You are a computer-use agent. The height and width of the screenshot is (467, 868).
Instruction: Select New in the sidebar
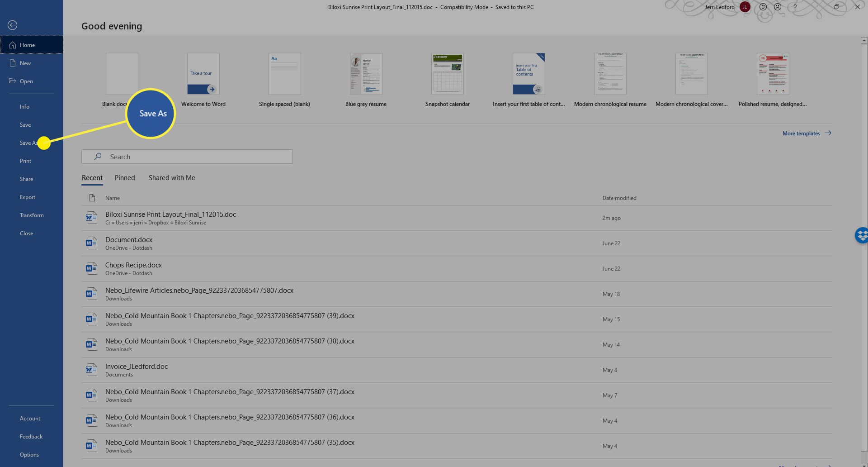coord(32,63)
